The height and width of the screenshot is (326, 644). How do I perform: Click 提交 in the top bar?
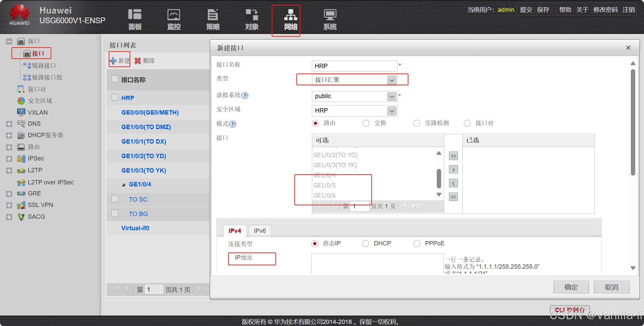coord(526,10)
